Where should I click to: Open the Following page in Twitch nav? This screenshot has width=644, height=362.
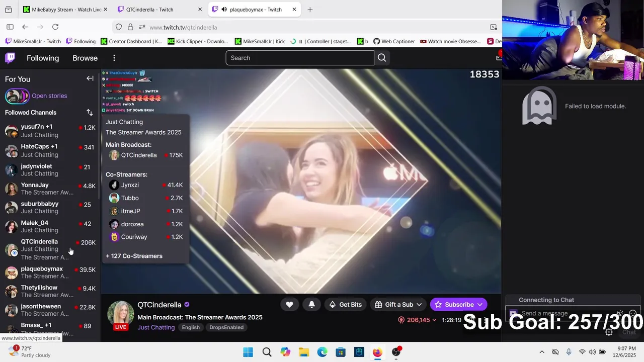43,58
